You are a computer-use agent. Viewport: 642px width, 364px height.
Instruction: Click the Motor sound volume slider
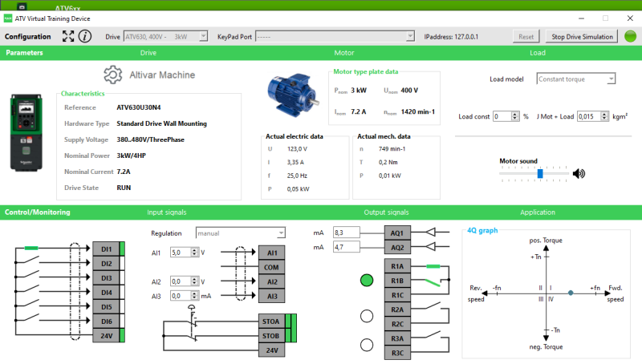pos(540,173)
